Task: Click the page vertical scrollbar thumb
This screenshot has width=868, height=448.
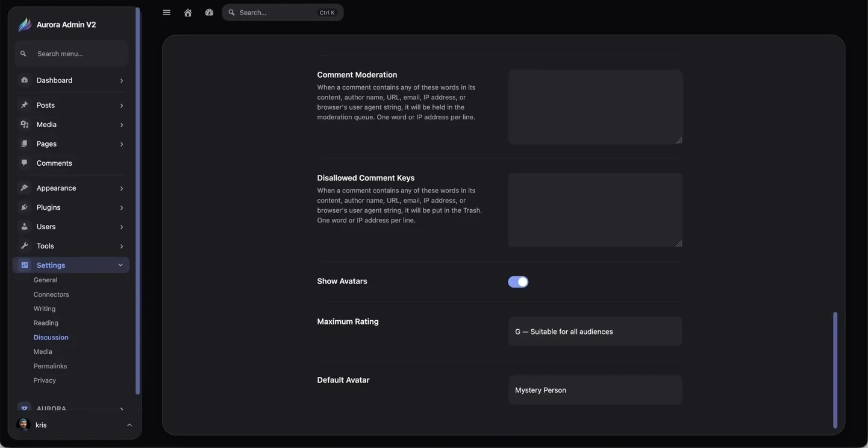Action: click(x=835, y=370)
